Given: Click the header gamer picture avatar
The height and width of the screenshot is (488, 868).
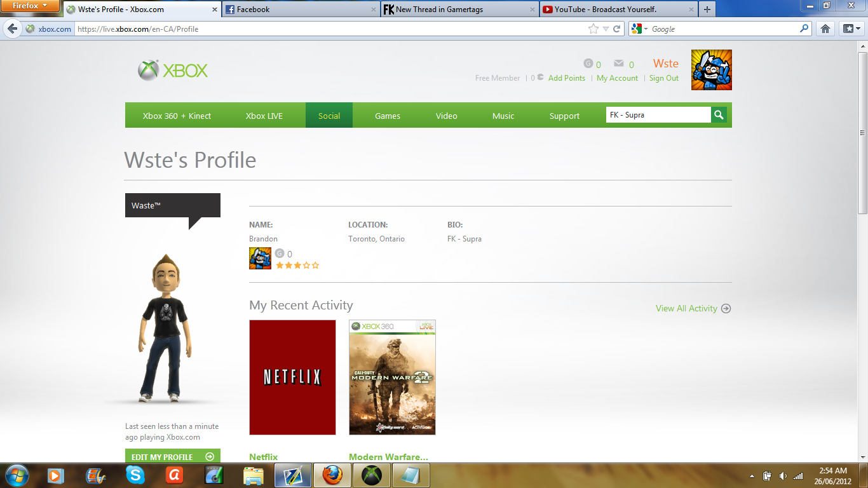Looking at the screenshot, I should (712, 70).
